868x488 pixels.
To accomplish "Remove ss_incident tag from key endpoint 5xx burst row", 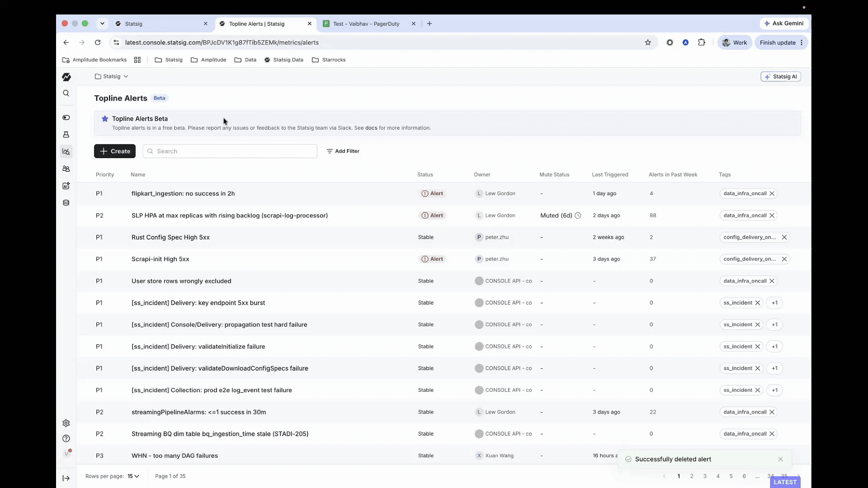I will pos(758,303).
